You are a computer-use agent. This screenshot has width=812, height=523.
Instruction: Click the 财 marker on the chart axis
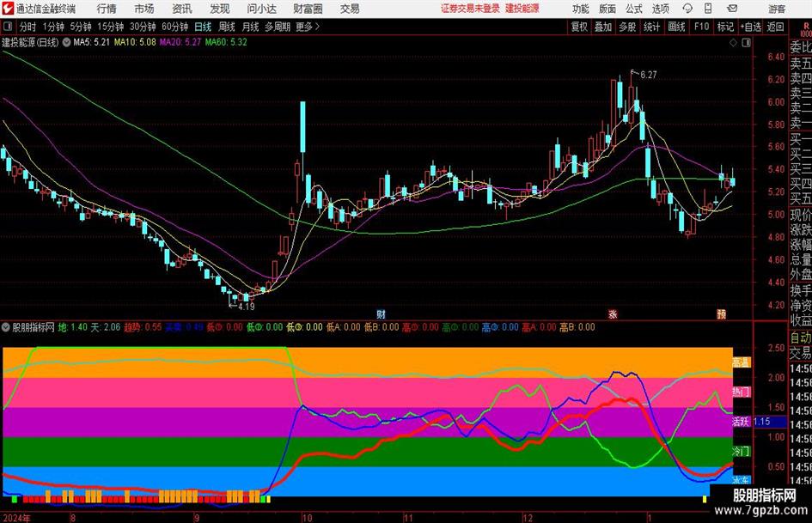coord(381,313)
